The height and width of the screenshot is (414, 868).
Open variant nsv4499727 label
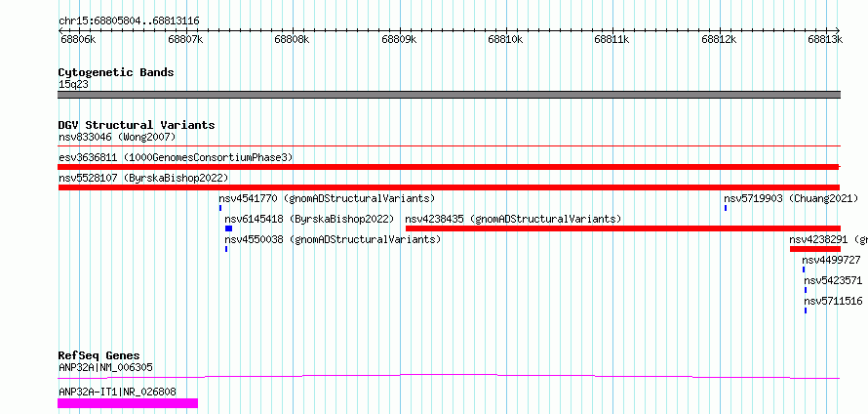click(831, 260)
